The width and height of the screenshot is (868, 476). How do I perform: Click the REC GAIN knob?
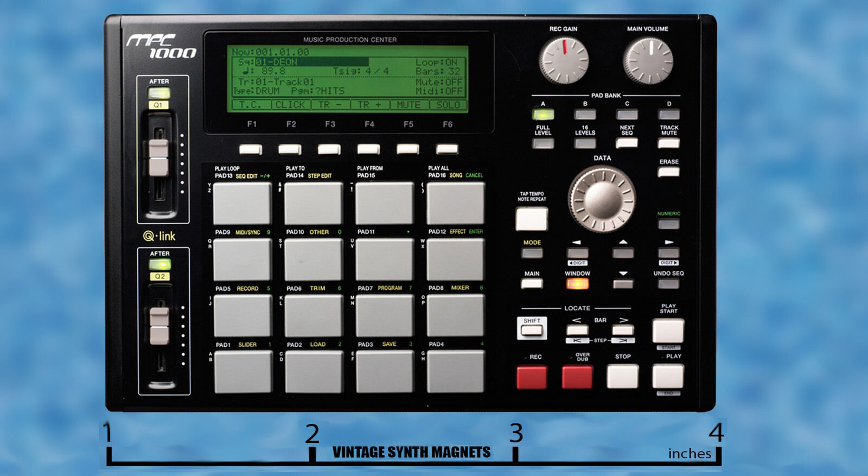(x=564, y=60)
